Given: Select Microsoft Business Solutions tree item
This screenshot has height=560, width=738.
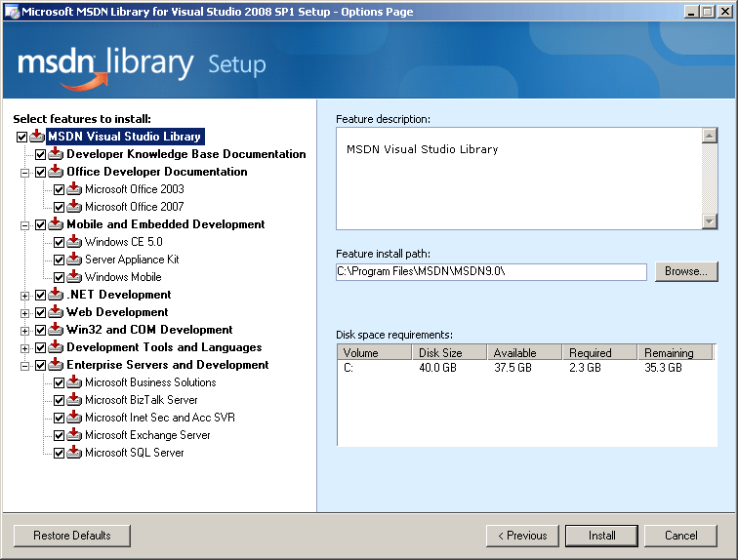Looking at the screenshot, I should (x=150, y=382).
